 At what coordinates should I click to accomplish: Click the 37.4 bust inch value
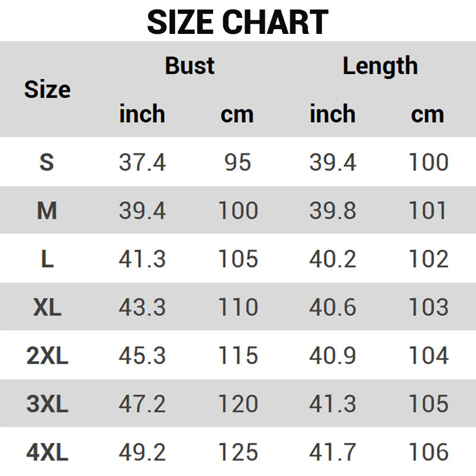point(142,162)
